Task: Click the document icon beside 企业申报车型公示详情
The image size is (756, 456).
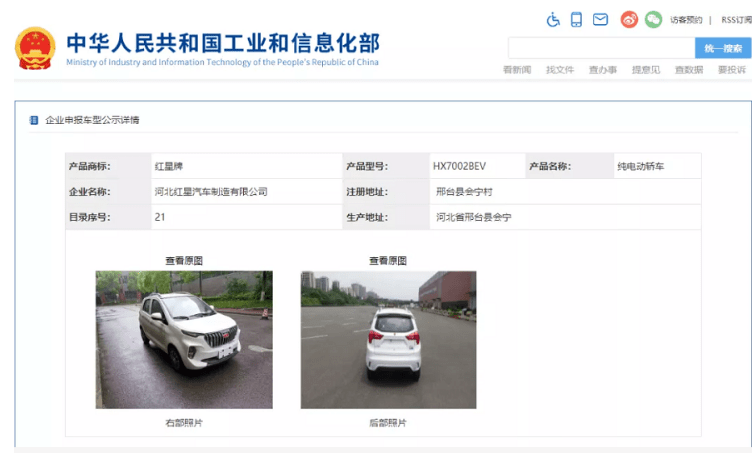Action: 34,120
